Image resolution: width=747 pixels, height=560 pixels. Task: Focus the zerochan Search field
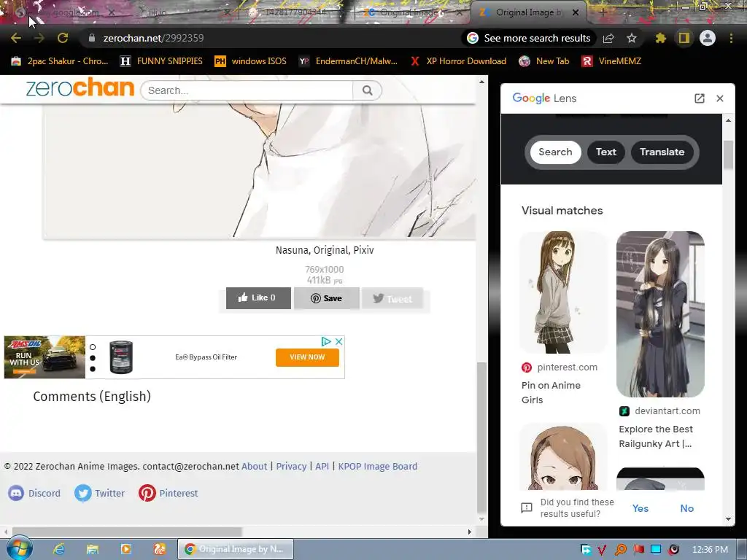tap(247, 90)
